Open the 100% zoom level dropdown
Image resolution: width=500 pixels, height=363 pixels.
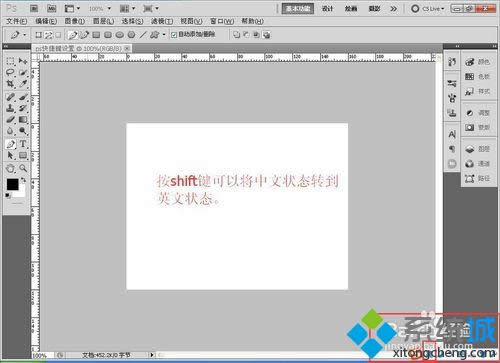tap(109, 8)
